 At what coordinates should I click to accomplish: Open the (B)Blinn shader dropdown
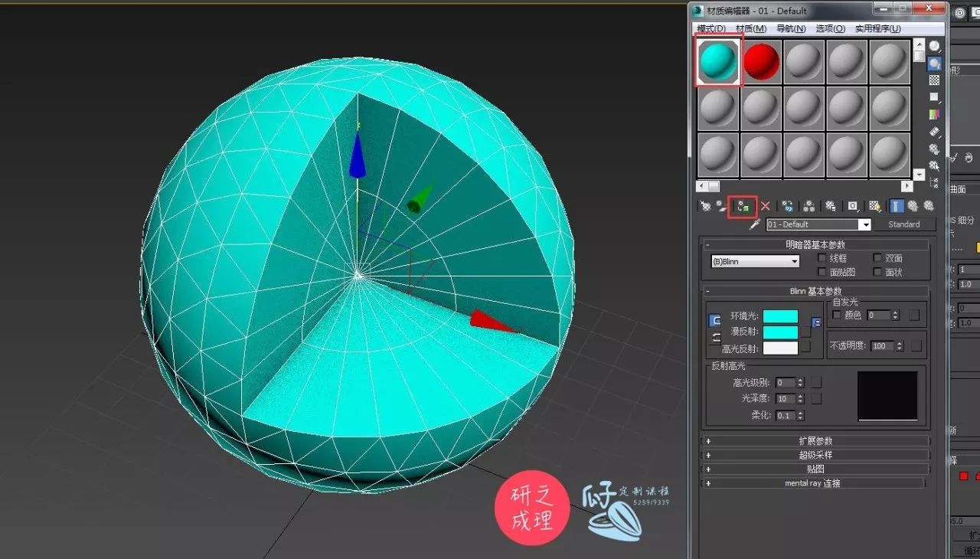[755, 261]
